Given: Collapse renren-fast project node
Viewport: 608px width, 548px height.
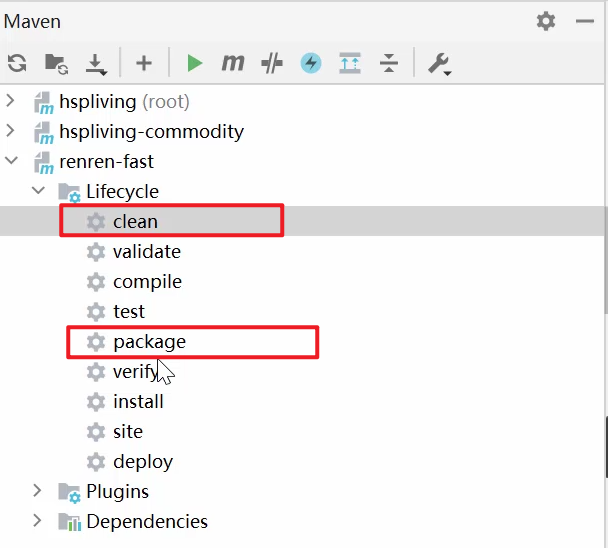Looking at the screenshot, I should [x=12, y=160].
